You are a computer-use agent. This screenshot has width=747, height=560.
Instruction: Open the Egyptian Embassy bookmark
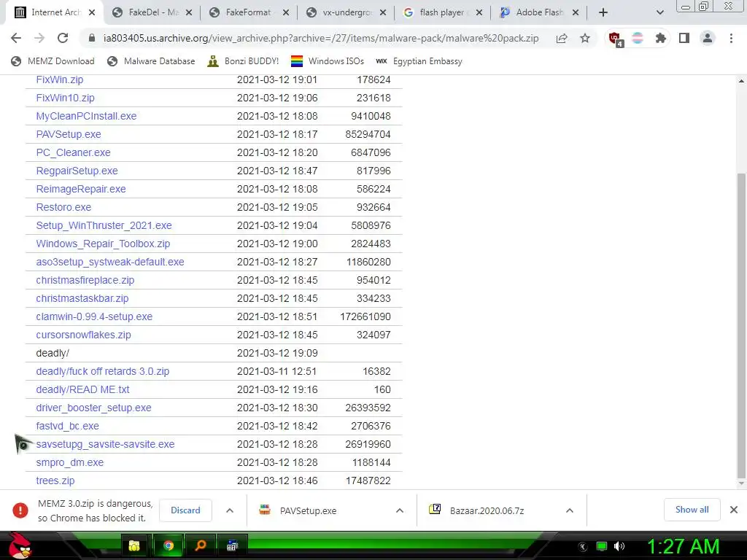point(419,61)
